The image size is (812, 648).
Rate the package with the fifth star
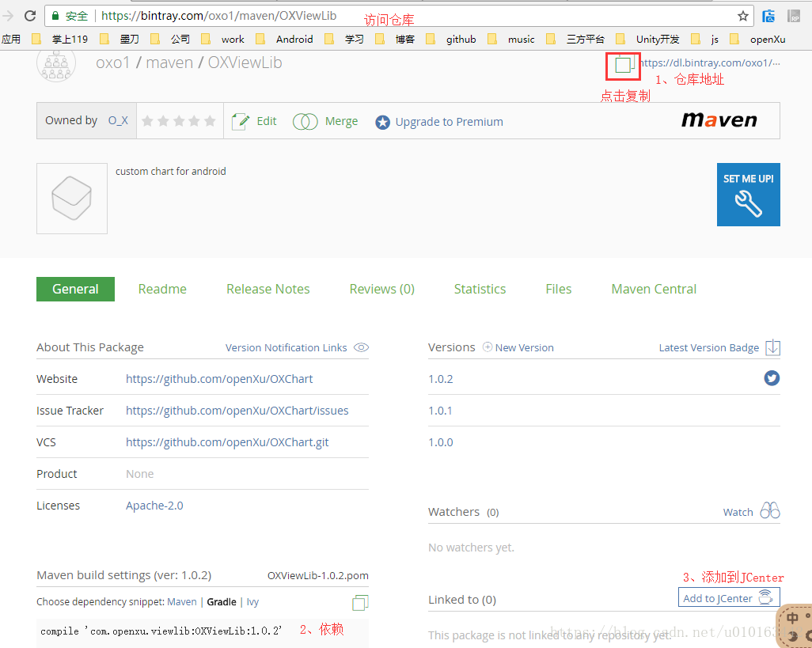(210, 121)
